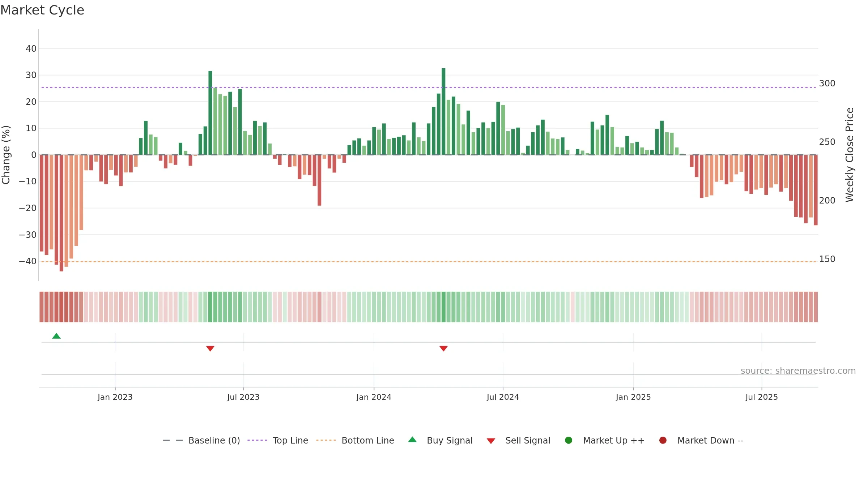Toggle the Top Line legend entry
The image size is (868, 488).
pyautogui.click(x=278, y=440)
